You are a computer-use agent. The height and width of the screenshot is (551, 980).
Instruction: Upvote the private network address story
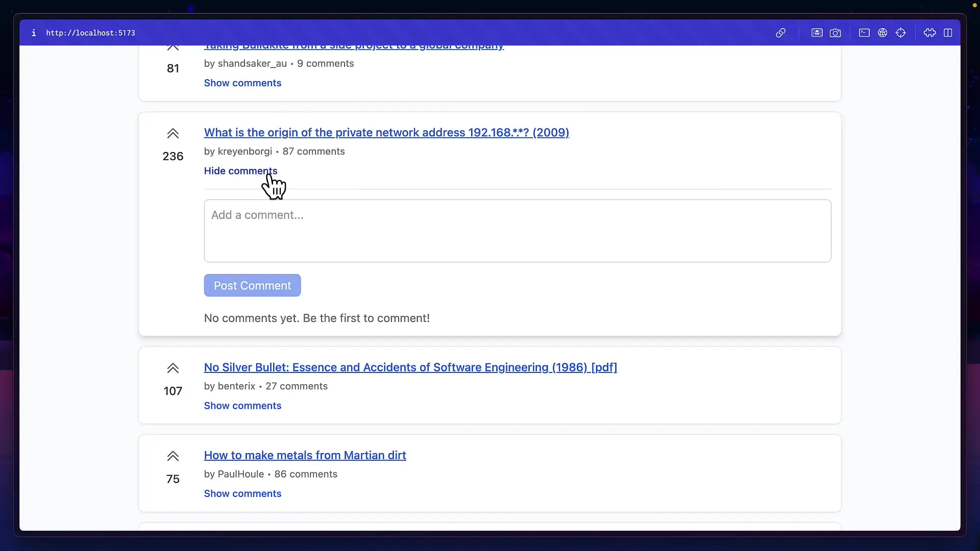(173, 134)
